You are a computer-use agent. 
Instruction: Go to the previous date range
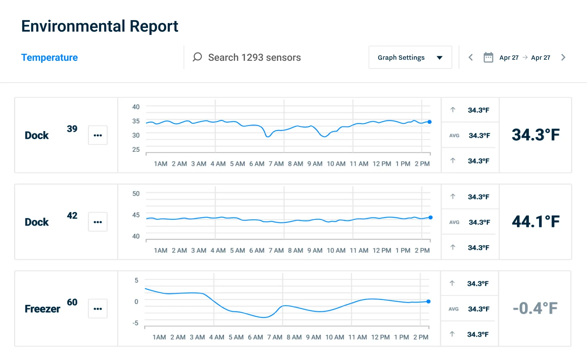[471, 57]
